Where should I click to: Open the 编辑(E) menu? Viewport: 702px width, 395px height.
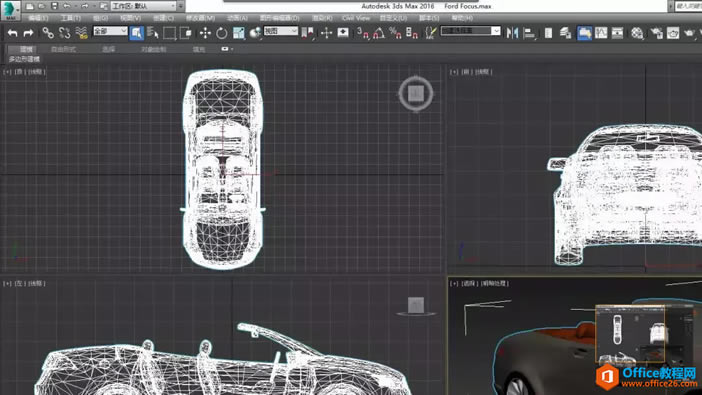[38, 18]
